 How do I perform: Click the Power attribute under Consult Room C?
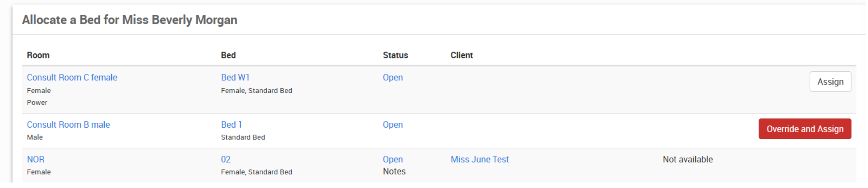(37, 103)
